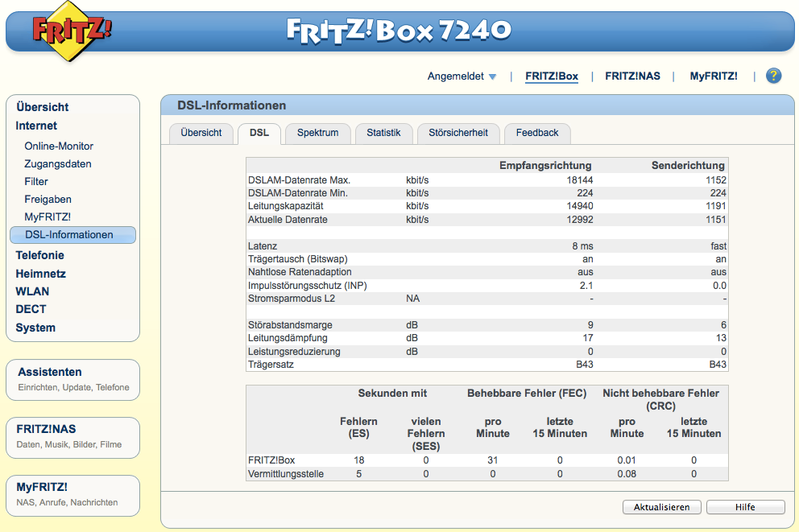Open the FRITZ!NAS sidebar panel
Image resolution: width=799 pixels, height=532 pixels.
[72, 437]
